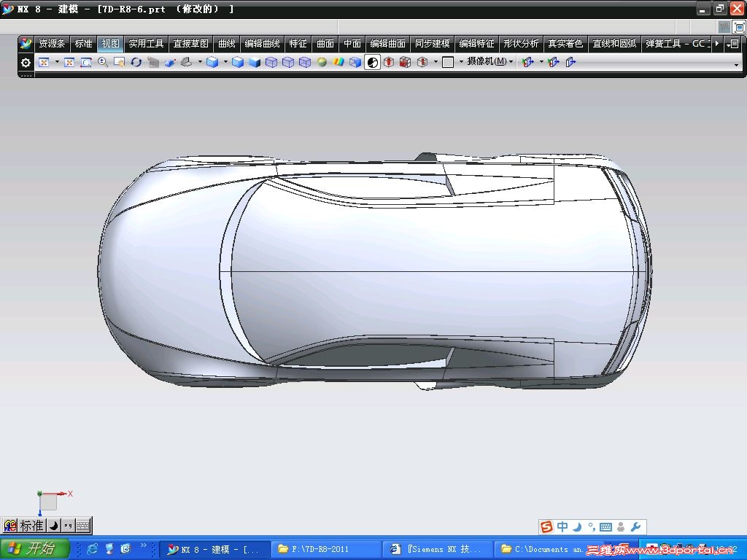Open the 同步建模 tab
The width and height of the screenshot is (747, 560).
tap(432, 44)
